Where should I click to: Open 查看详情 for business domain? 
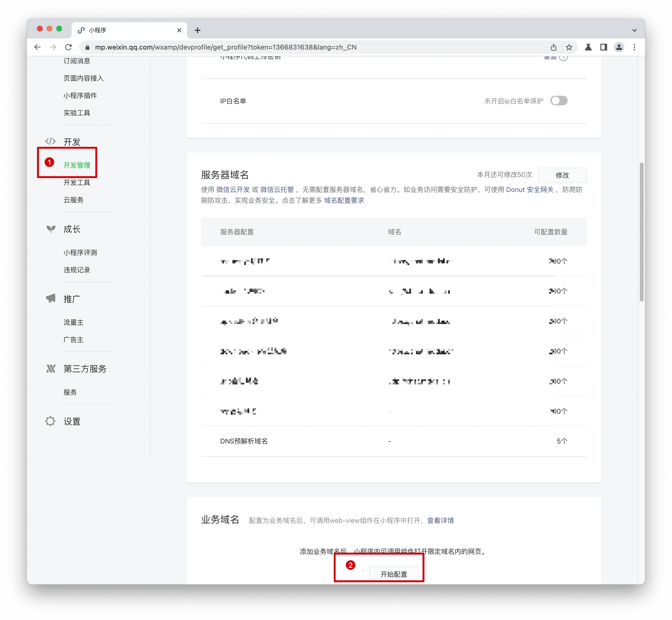tap(440, 520)
